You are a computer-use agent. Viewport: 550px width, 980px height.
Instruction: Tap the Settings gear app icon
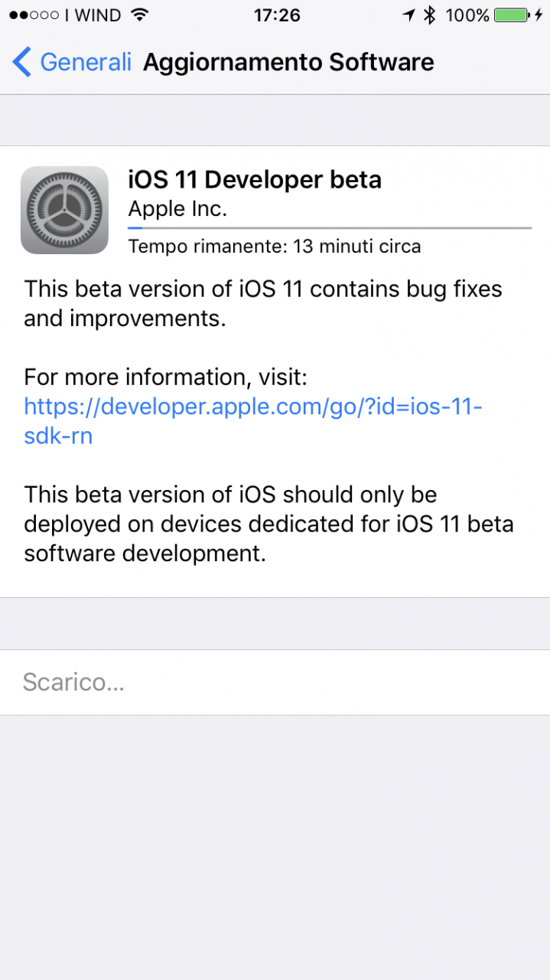coord(64,210)
